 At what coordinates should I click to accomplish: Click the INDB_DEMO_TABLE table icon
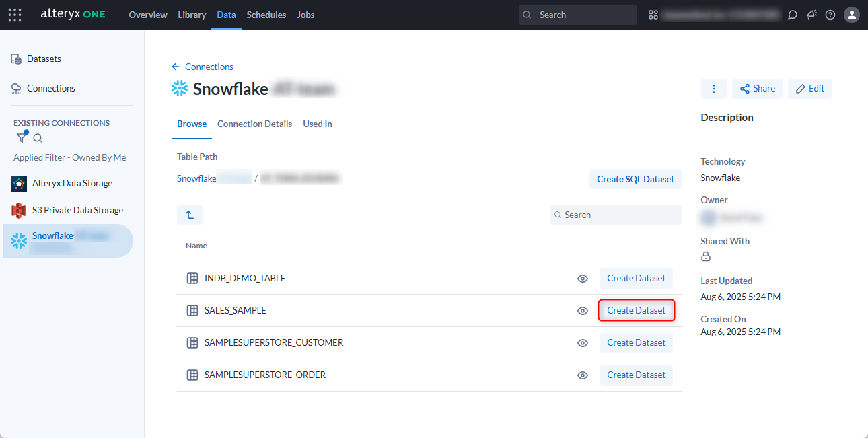[x=192, y=278]
